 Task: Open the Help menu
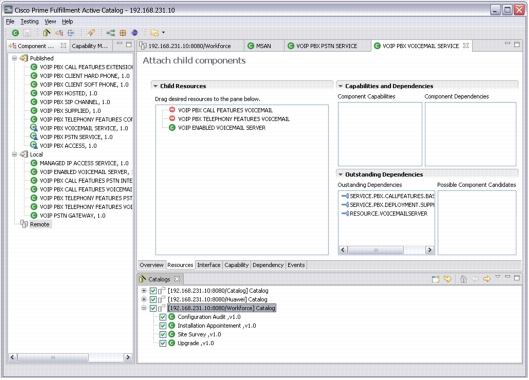[x=67, y=22]
